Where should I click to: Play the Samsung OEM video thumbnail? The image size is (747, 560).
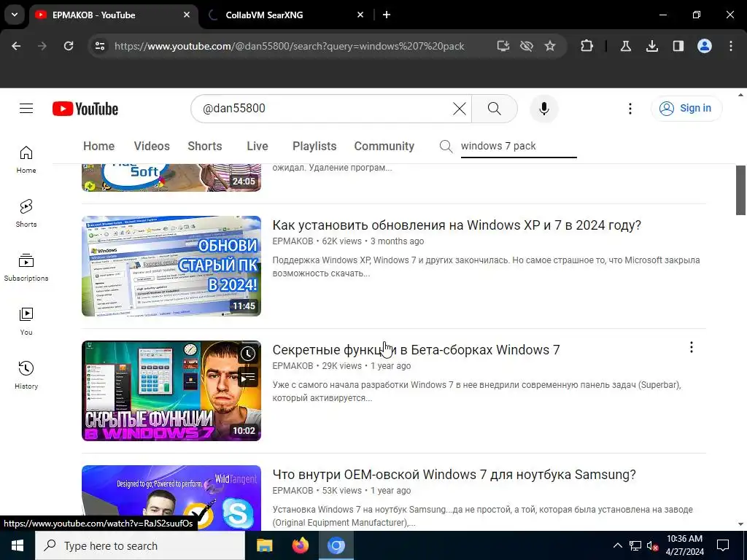[x=171, y=497]
